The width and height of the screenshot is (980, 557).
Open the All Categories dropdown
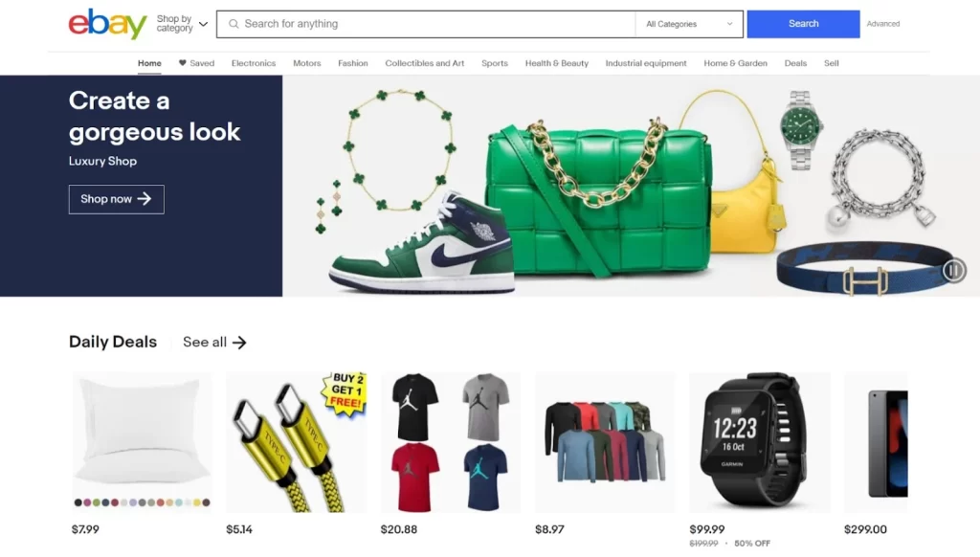pos(689,24)
